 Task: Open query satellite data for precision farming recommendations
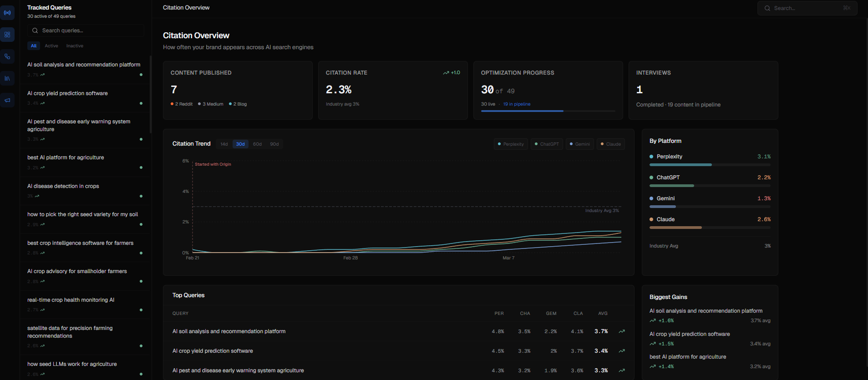pyautogui.click(x=85, y=337)
